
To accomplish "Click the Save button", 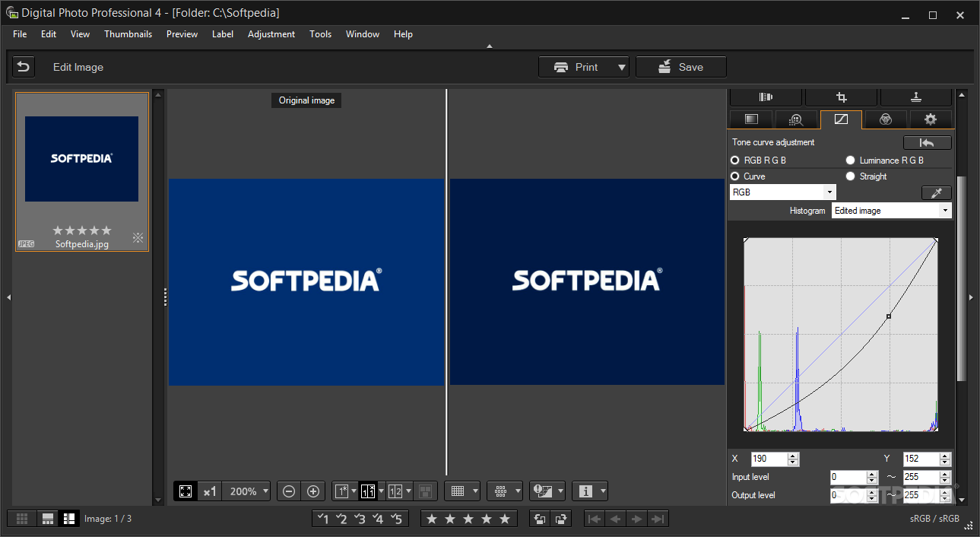I will point(681,67).
